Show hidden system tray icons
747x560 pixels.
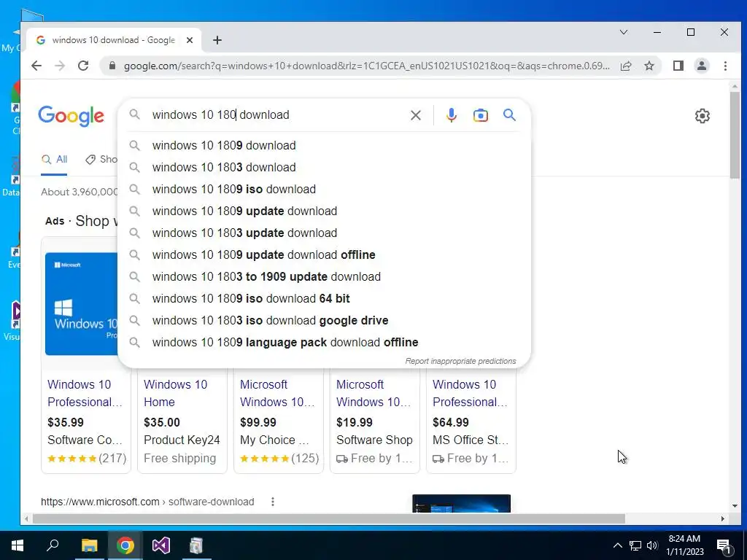point(617,545)
